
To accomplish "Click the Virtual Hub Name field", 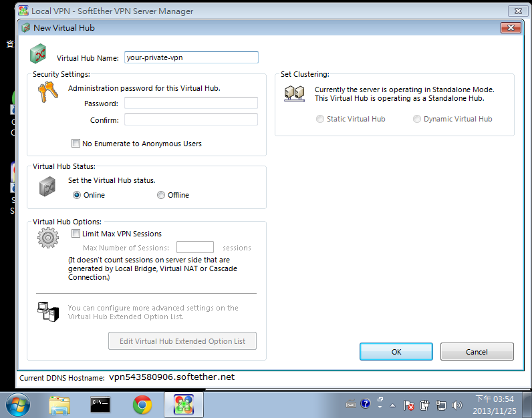I will point(191,57).
